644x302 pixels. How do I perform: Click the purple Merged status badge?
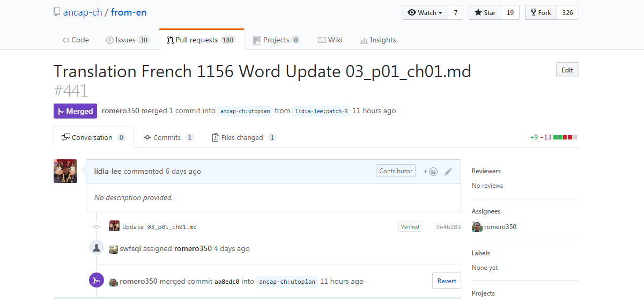[75, 111]
